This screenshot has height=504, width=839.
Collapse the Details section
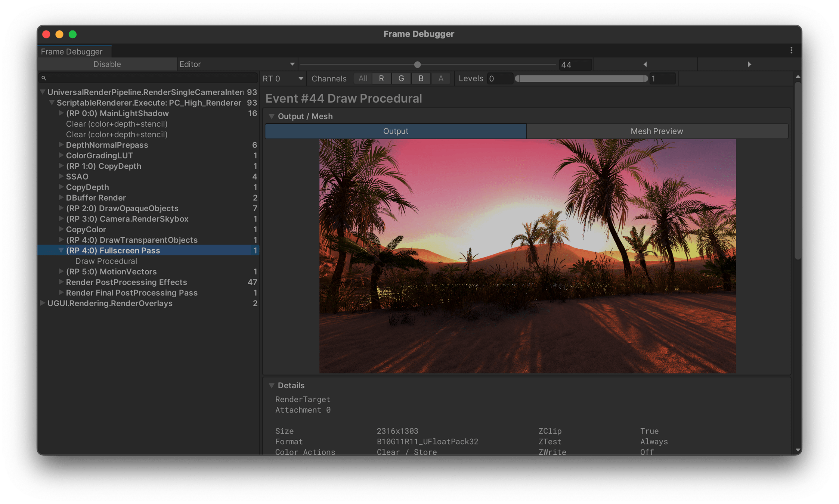272,385
